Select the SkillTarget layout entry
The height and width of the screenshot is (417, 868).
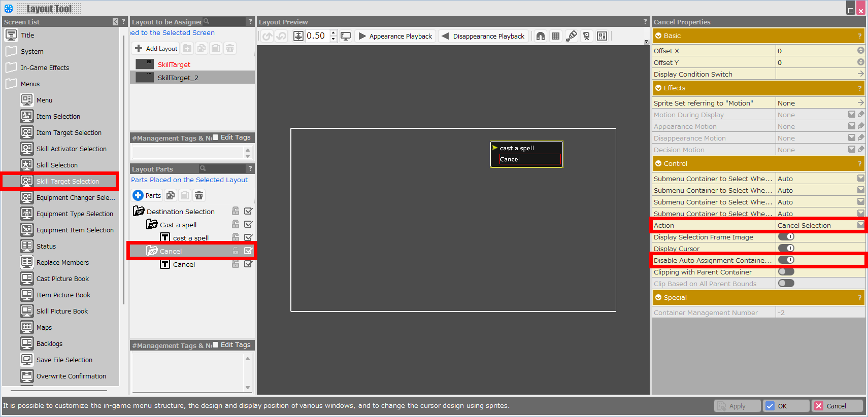coord(174,64)
